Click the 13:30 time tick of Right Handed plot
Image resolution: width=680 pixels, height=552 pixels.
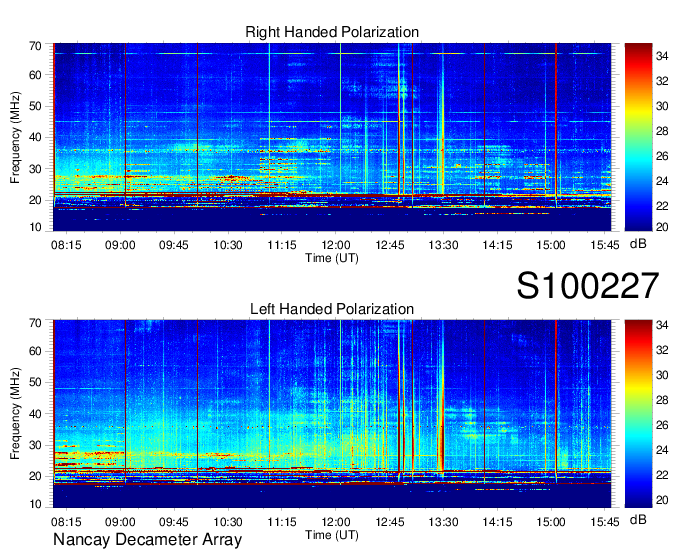coord(443,245)
